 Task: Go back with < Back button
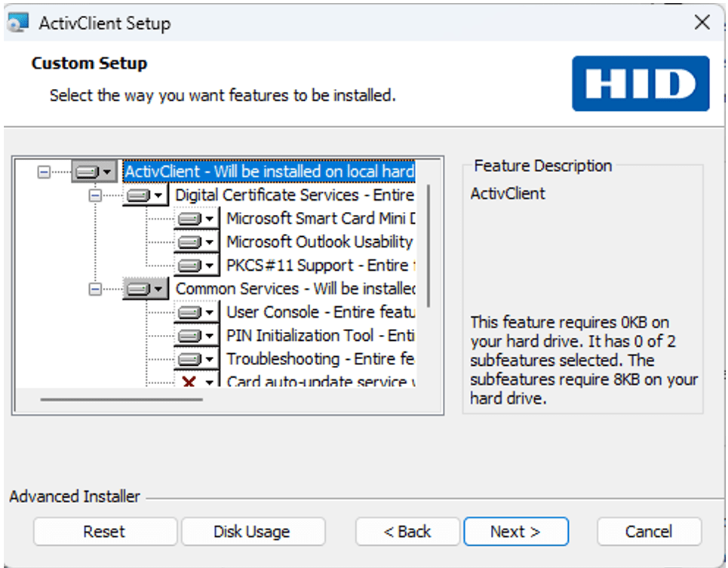point(407,531)
